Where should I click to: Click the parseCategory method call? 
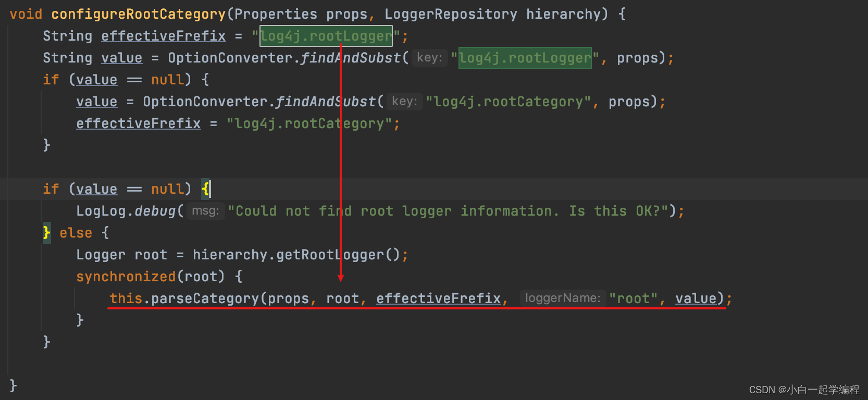click(205, 298)
